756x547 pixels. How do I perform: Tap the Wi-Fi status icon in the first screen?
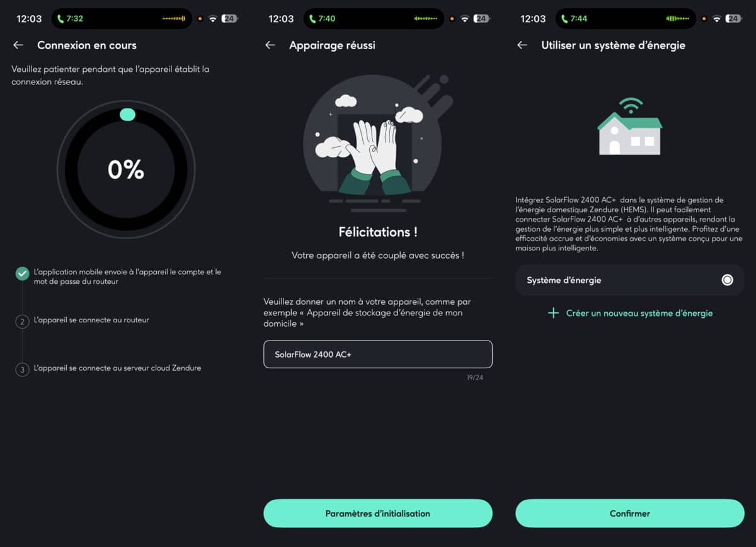tap(214, 18)
